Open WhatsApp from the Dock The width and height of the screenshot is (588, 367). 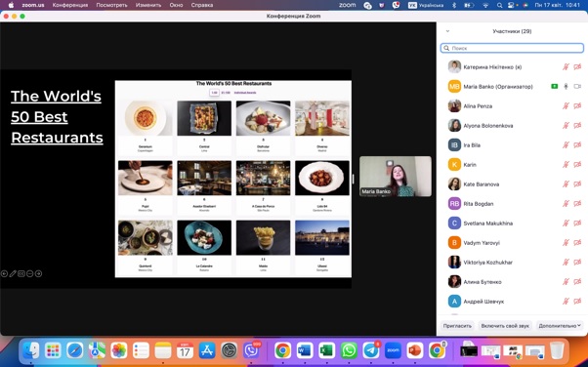pos(349,350)
